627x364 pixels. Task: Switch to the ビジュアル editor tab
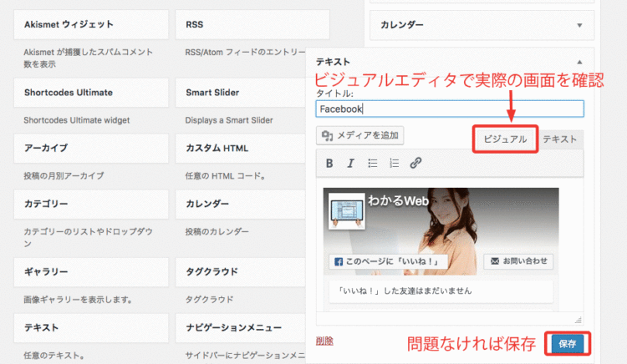pyautogui.click(x=504, y=139)
